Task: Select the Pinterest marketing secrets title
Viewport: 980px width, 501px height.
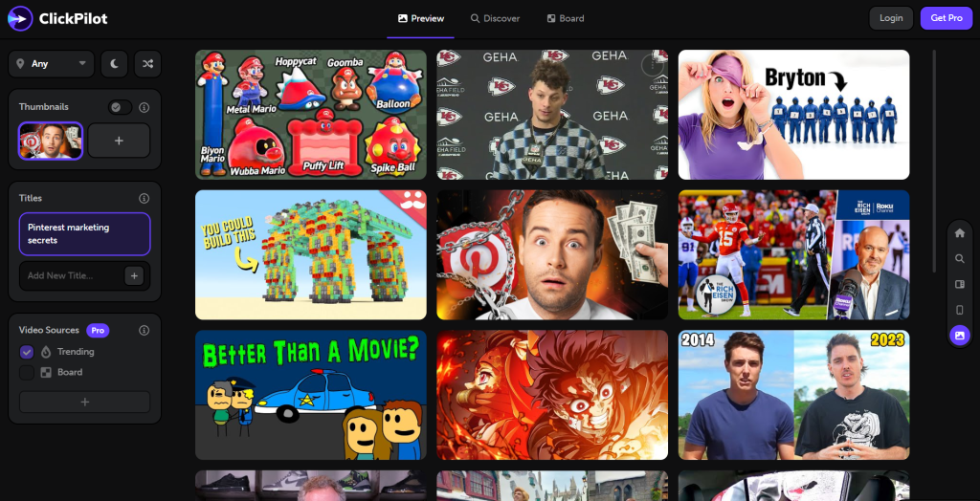Action: (85, 234)
